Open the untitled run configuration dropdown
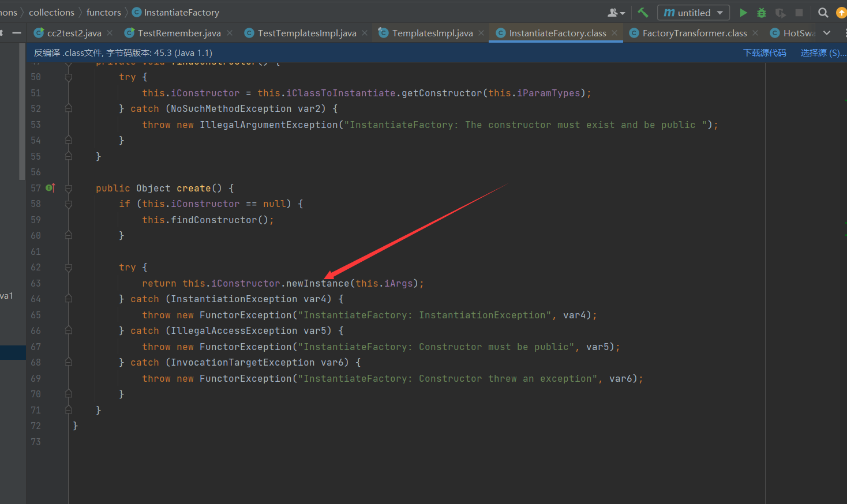Screen dimensions: 847x504 point(694,13)
